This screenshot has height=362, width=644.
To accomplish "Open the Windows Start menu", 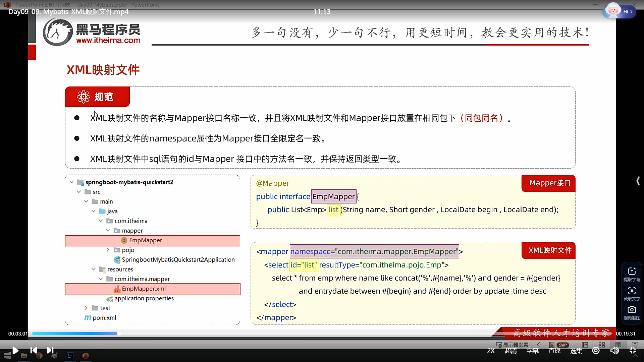I will coord(7,356).
